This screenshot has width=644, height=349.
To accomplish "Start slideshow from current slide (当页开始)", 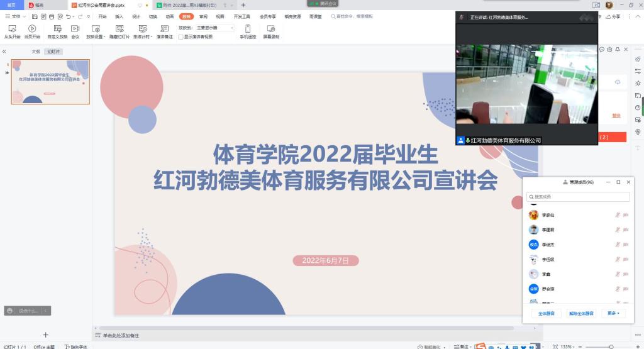I will point(32,31).
